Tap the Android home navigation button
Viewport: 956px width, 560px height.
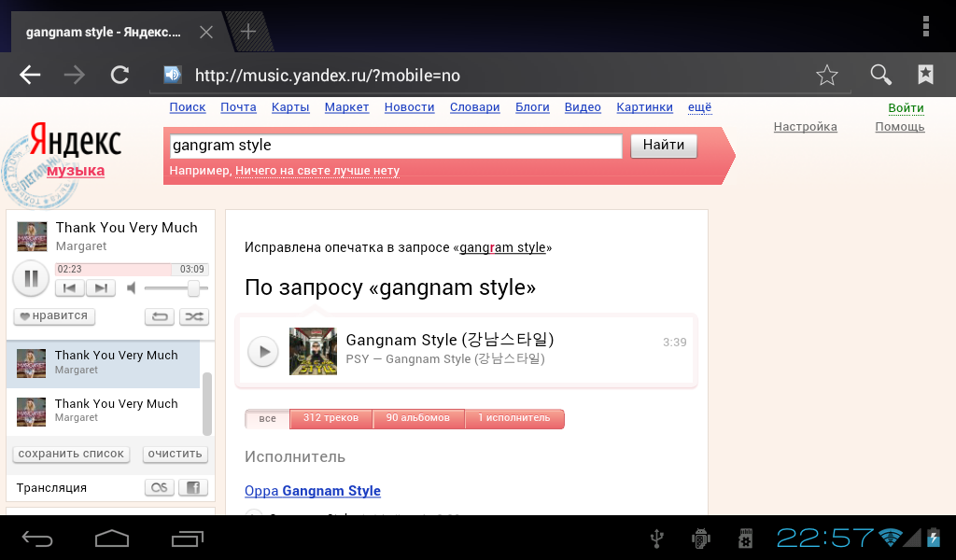tap(112, 538)
